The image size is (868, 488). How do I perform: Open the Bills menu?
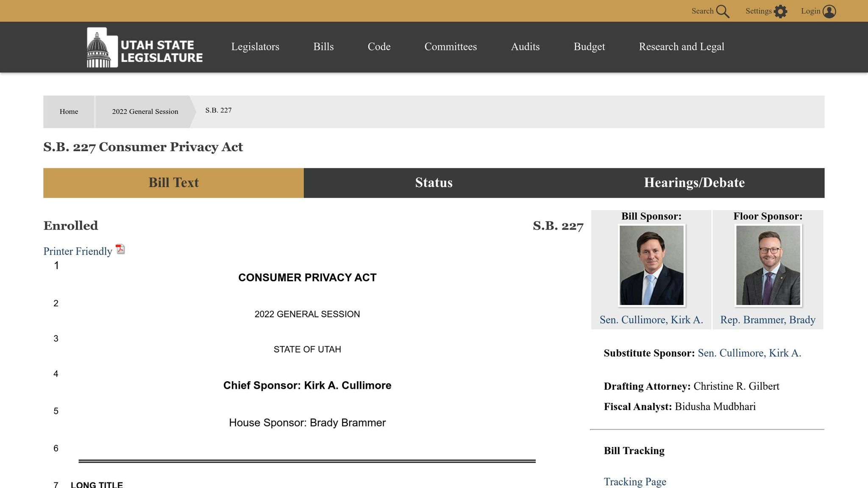(x=323, y=47)
